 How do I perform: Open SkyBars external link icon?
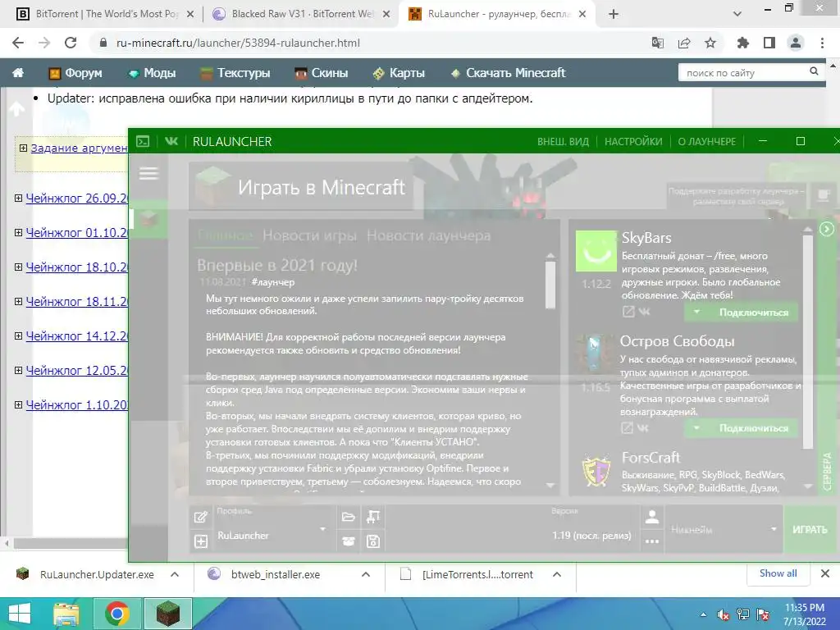[628, 311]
